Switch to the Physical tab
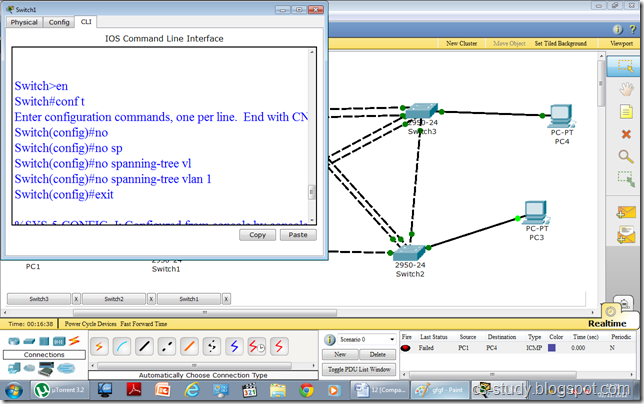 [x=24, y=21]
